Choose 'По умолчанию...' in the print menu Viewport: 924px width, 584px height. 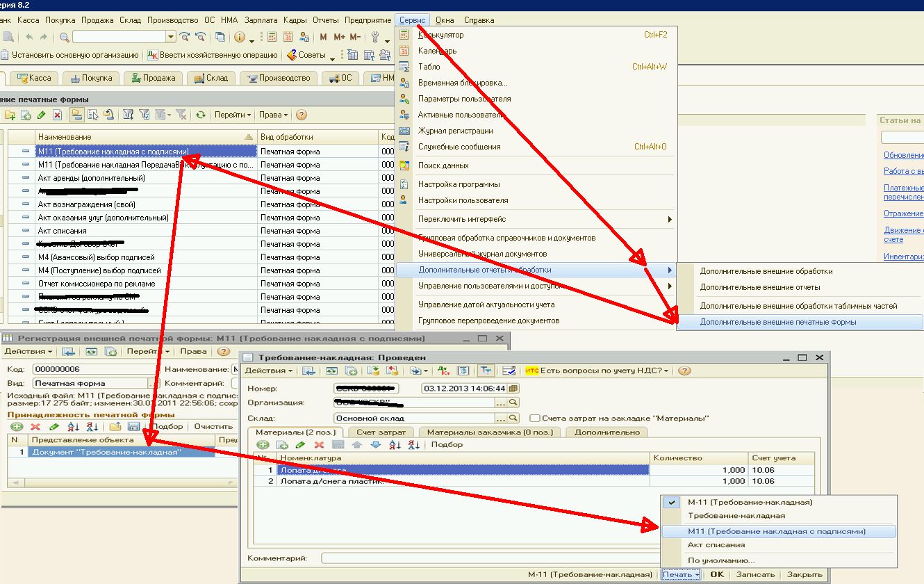[779, 560]
